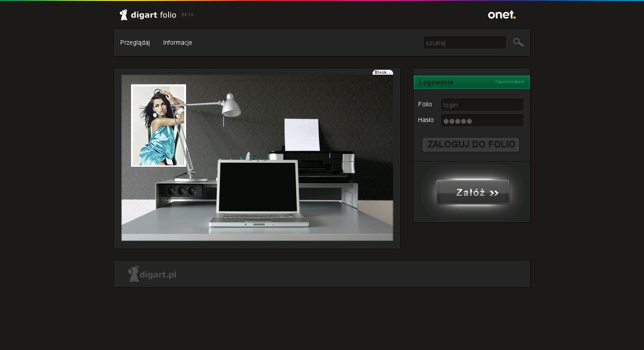Select the woman portrait thumbnail
This screenshot has width=644, height=350.
point(158,125)
